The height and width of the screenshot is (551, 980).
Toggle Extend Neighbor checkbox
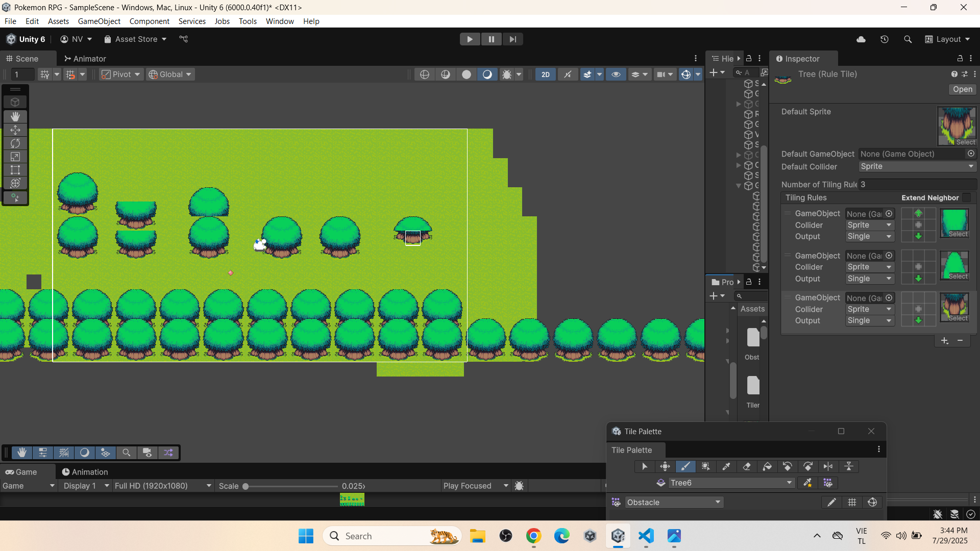pos(967,198)
